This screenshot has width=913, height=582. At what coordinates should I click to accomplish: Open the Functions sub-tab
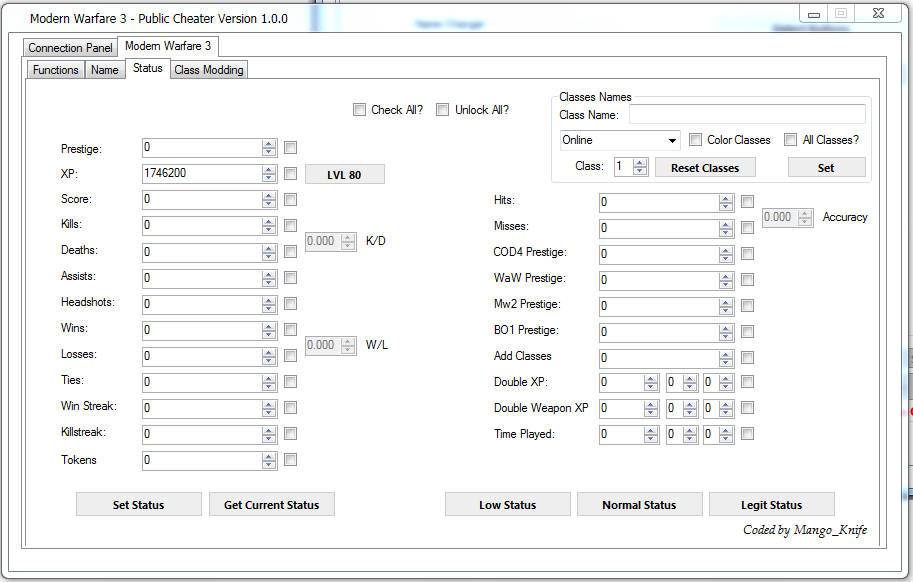pyautogui.click(x=55, y=70)
